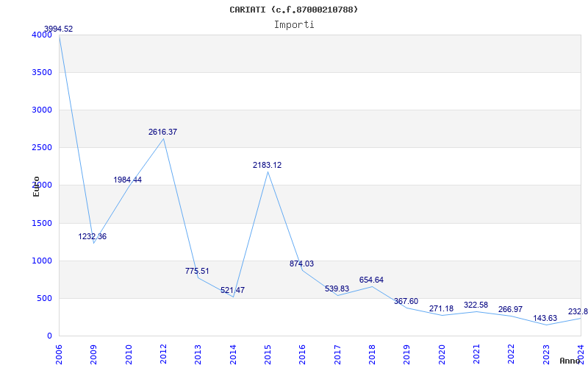Click the x-axis year 2013

coord(198,354)
